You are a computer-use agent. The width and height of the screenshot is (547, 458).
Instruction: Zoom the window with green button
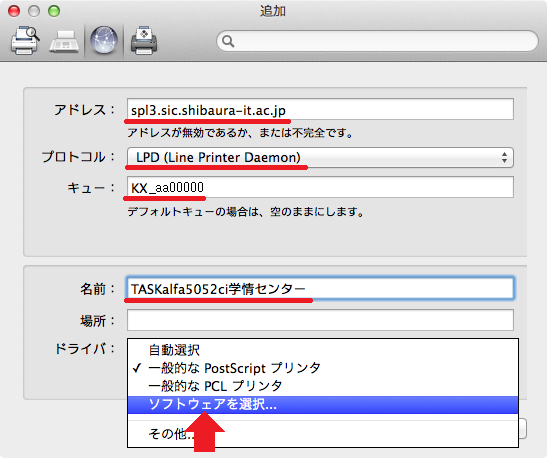coord(54,11)
